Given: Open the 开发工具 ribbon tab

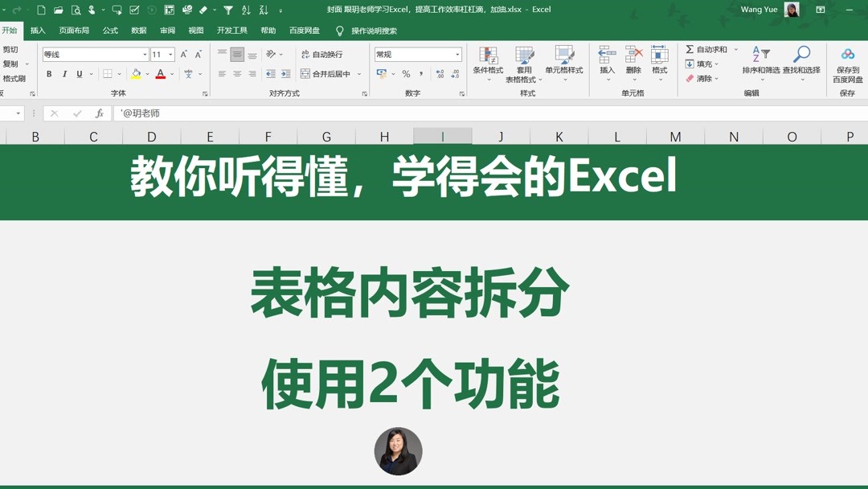Looking at the screenshot, I should click(x=231, y=30).
